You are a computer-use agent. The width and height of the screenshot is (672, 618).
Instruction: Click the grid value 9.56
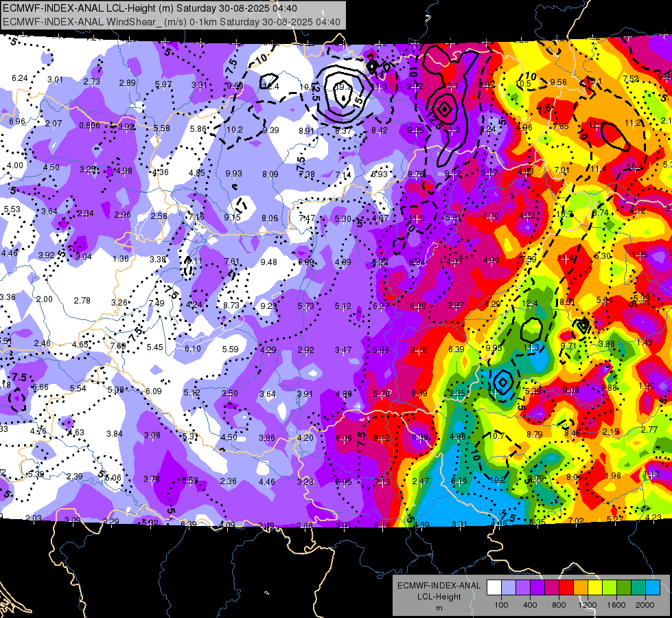pos(559,82)
